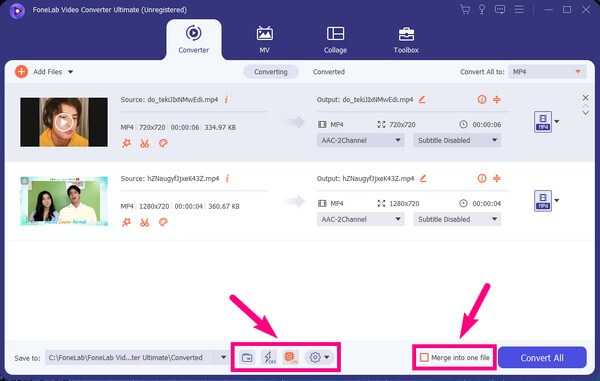Click compress icon for do_tekiJbdNMwEdi.mp4 output

[497, 99]
